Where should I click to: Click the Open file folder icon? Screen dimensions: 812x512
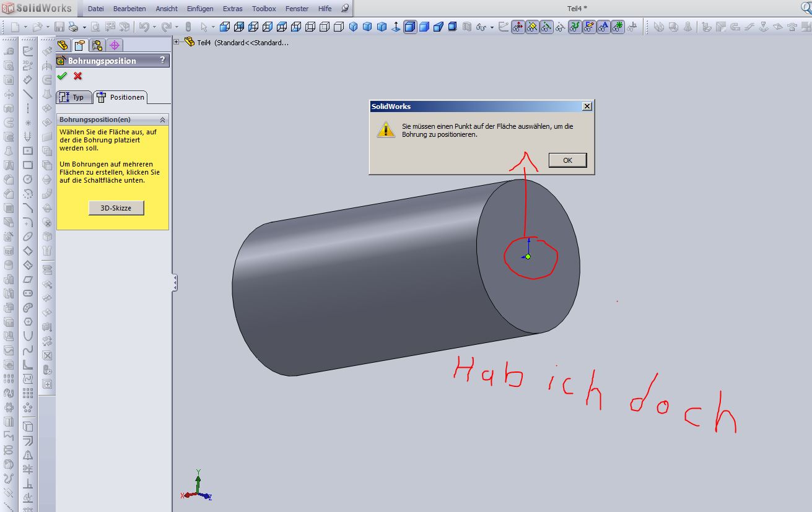(x=37, y=27)
